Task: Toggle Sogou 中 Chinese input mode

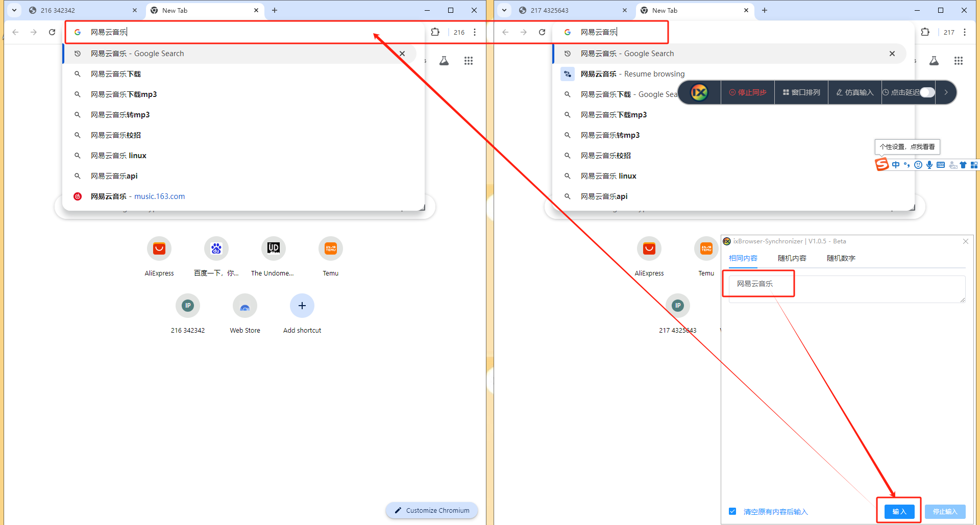Action: (x=896, y=165)
